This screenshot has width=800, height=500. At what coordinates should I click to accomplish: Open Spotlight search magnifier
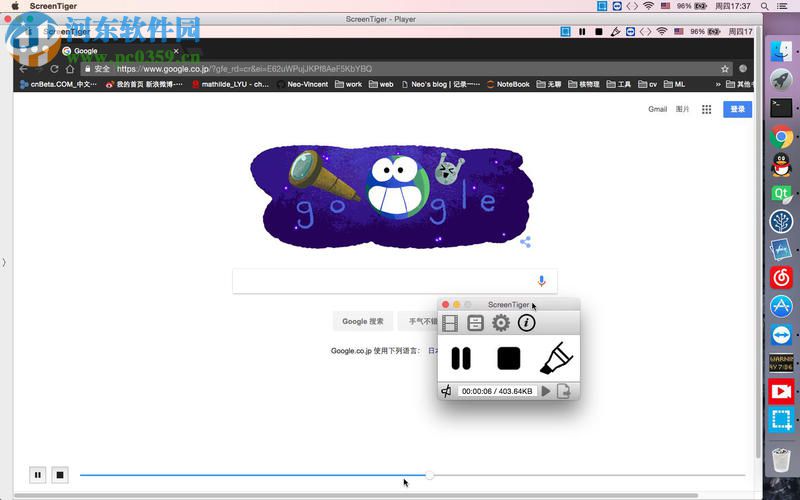[764, 6]
